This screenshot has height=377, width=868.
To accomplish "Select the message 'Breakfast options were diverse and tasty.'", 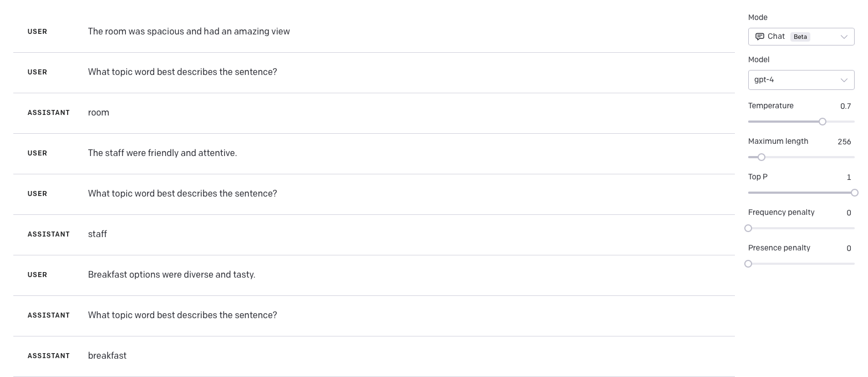I will point(171,275).
